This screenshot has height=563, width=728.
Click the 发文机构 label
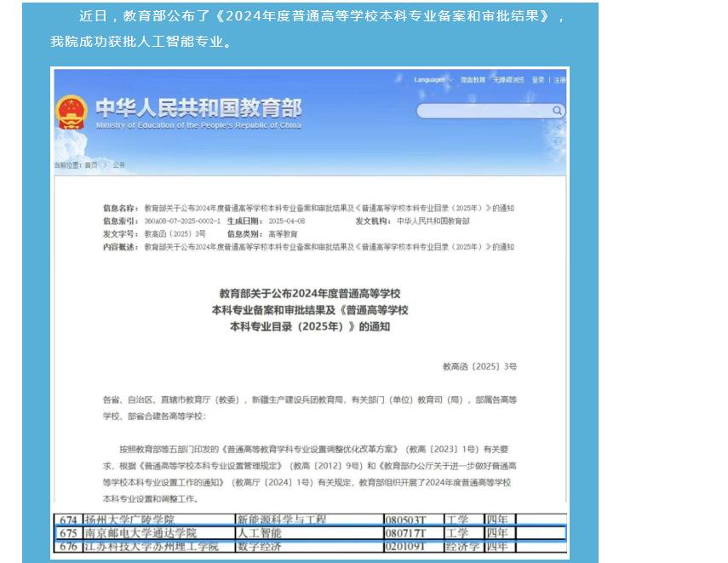(373, 221)
